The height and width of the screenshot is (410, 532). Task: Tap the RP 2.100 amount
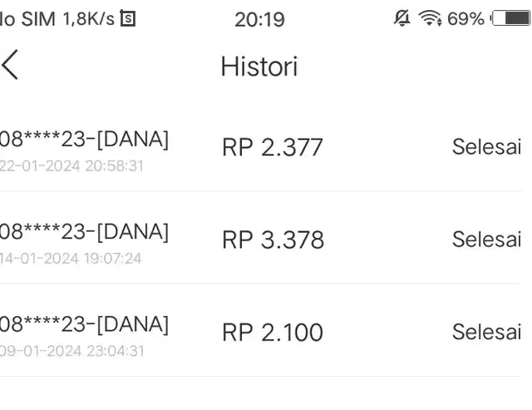pyautogui.click(x=273, y=332)
